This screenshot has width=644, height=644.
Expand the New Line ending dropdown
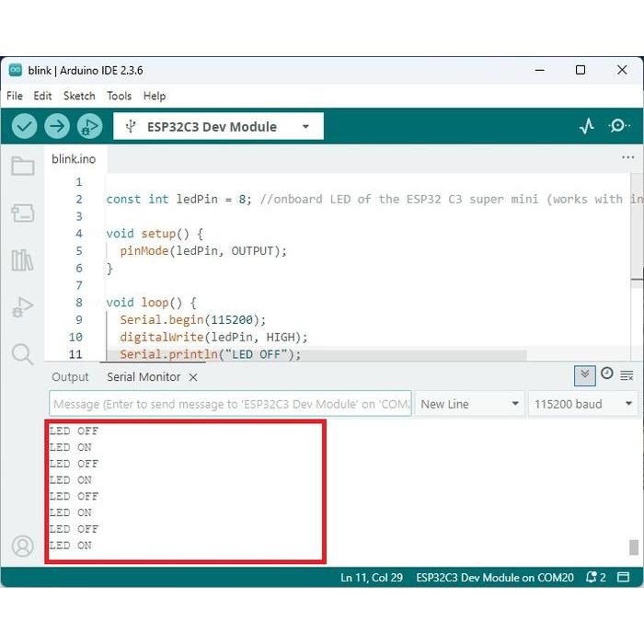[469, 404]
